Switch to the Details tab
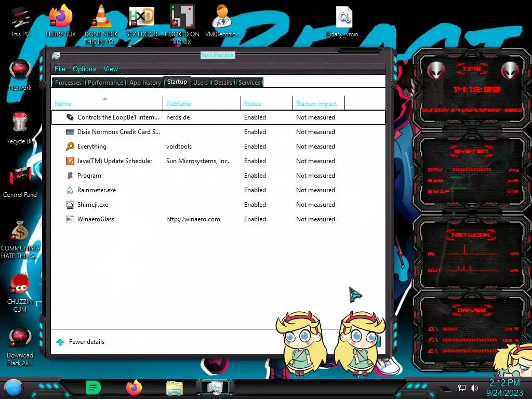Screen dimensions: 532x399 (x=223, y=83)
